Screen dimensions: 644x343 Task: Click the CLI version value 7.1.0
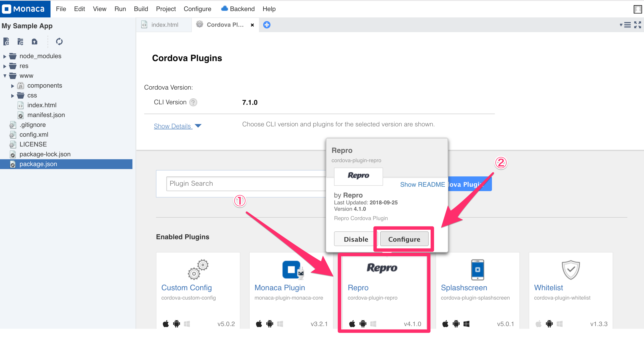tap(249, 102)
